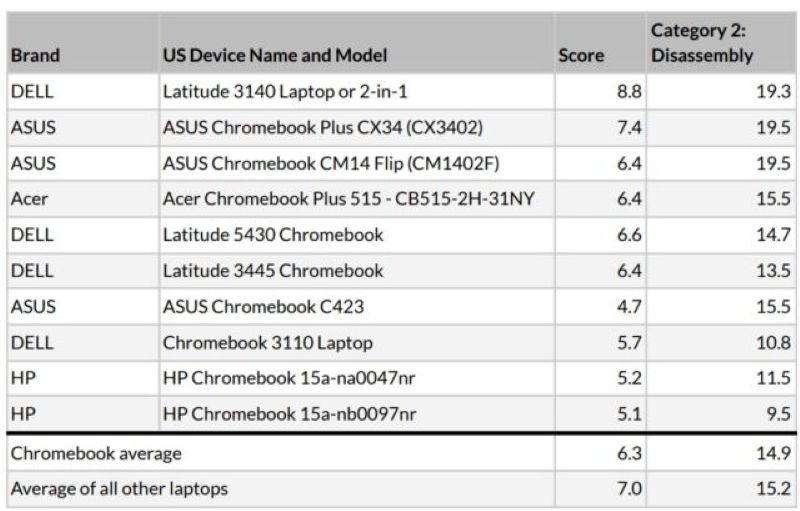Click the 10.8 disassembly value cell

click(773, 343)
